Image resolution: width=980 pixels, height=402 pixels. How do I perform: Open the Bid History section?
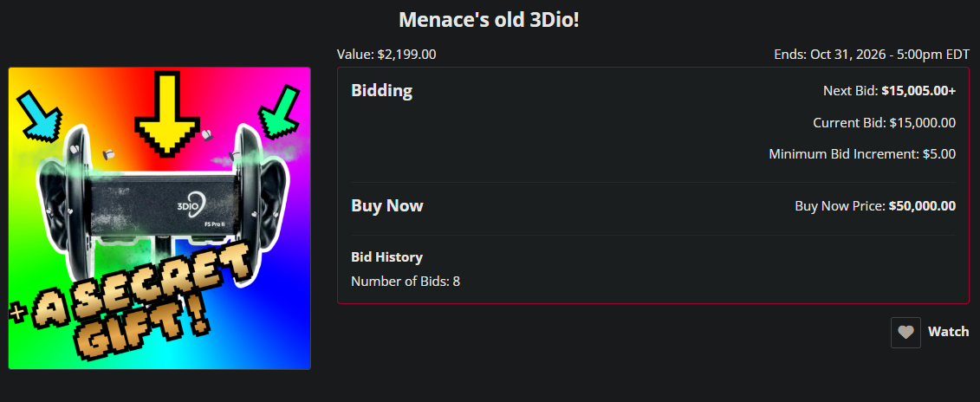(386, 257)
